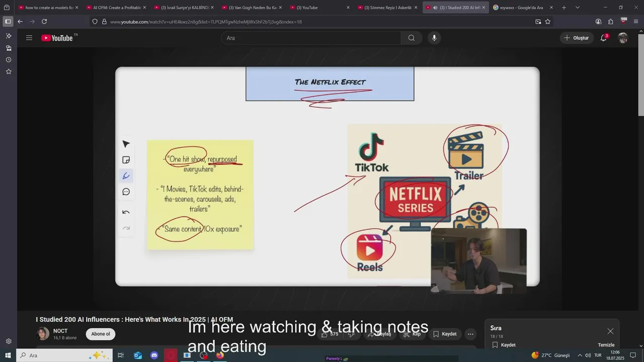
Task: Dislike the video
Action: pyautogui.click(x=351, y=334)
